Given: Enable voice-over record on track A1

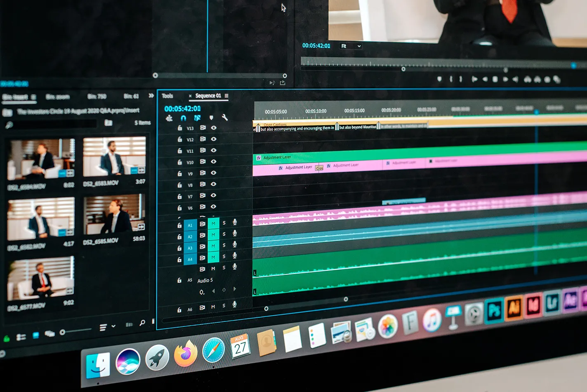Looking at the screenshot, I should click(x=235, y=222).
